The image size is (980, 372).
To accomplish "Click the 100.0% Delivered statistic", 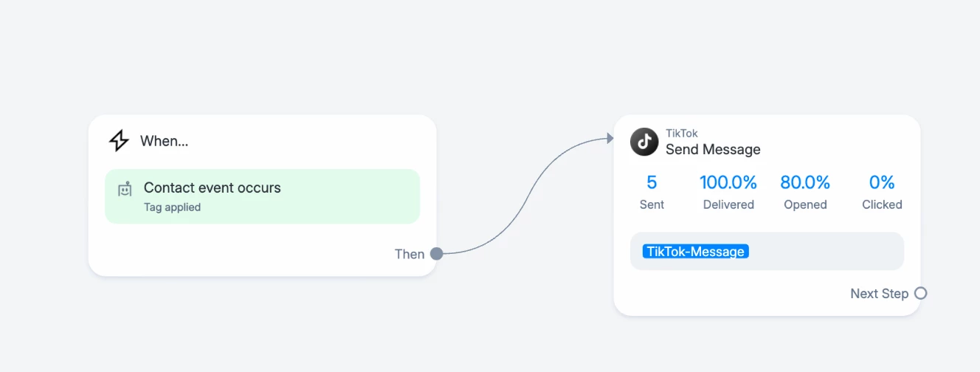I will coord(728,192).
